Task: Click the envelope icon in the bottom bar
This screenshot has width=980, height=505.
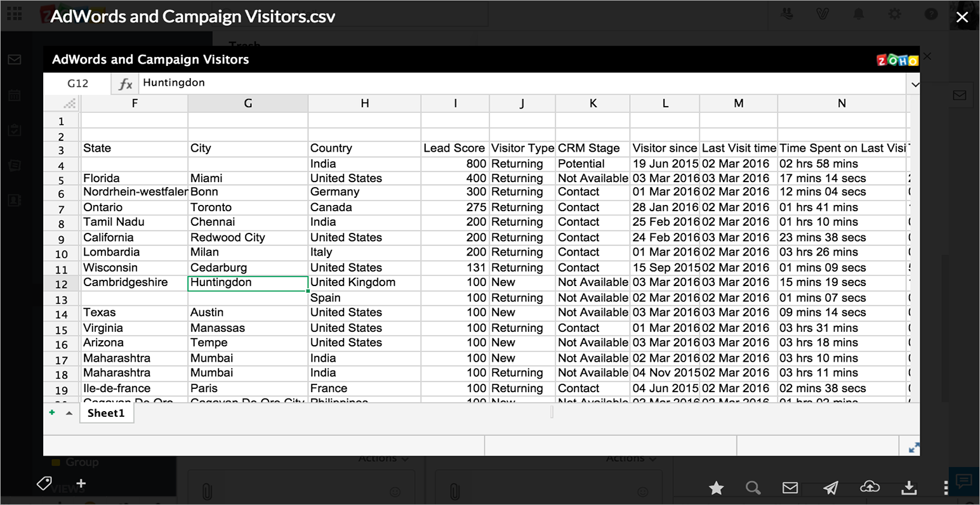Action: (790, 487)
